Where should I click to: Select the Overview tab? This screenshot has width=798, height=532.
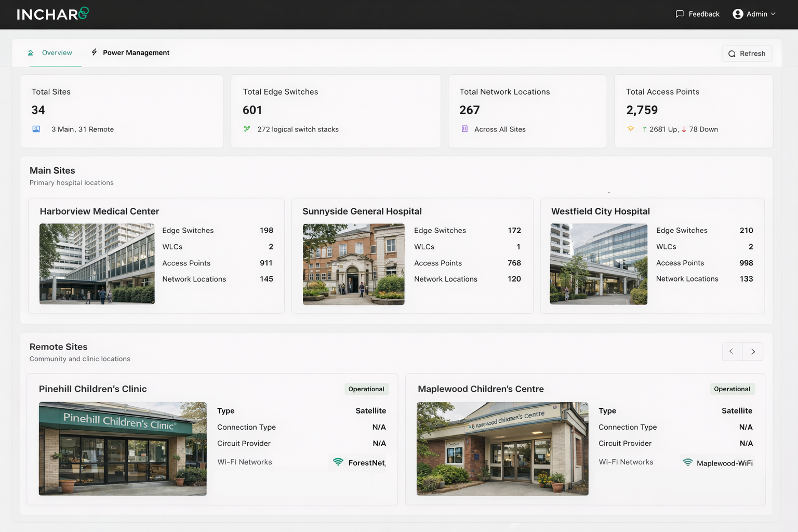click(56, 52)
